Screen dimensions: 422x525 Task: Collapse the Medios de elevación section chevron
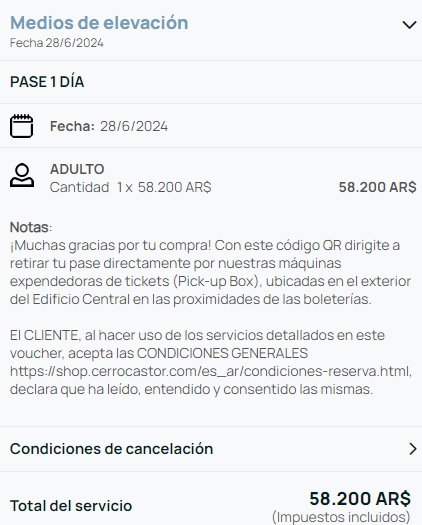point(409,25)
